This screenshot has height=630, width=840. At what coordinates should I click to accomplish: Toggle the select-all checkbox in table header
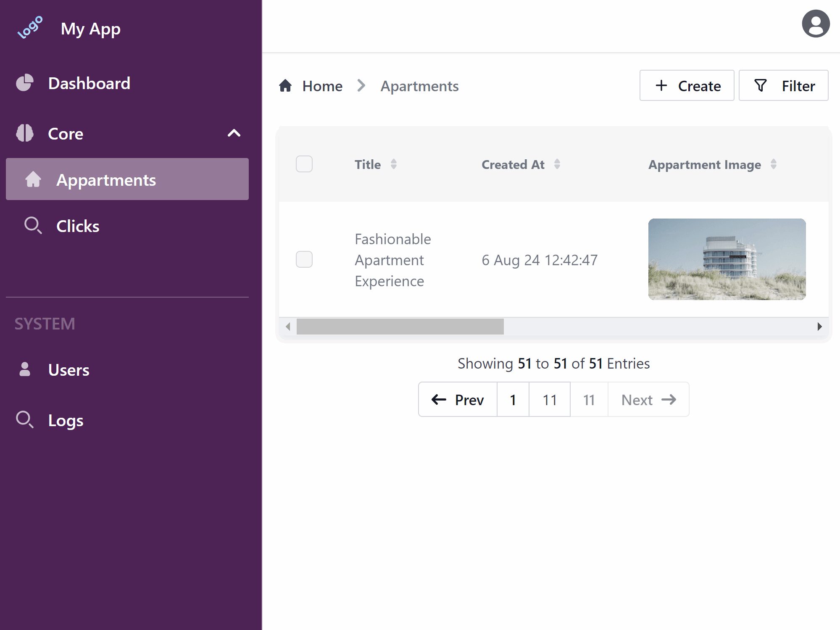(304, 164)
